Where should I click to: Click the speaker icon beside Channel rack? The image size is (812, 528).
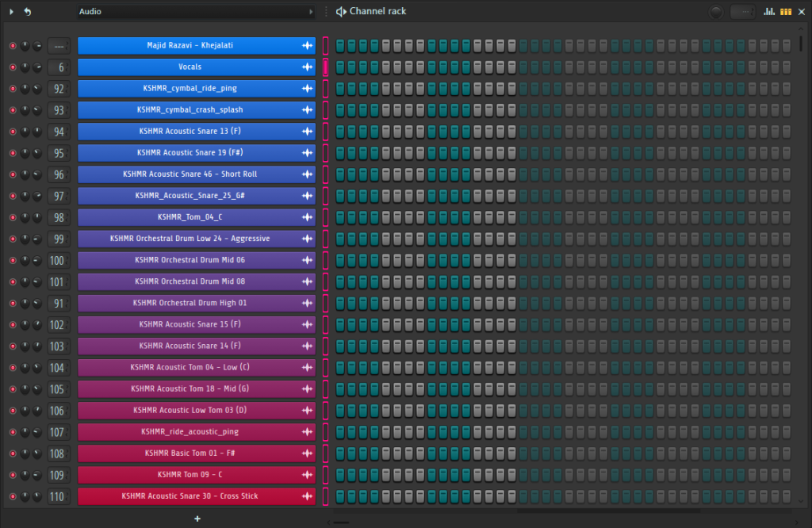(341, 12)
